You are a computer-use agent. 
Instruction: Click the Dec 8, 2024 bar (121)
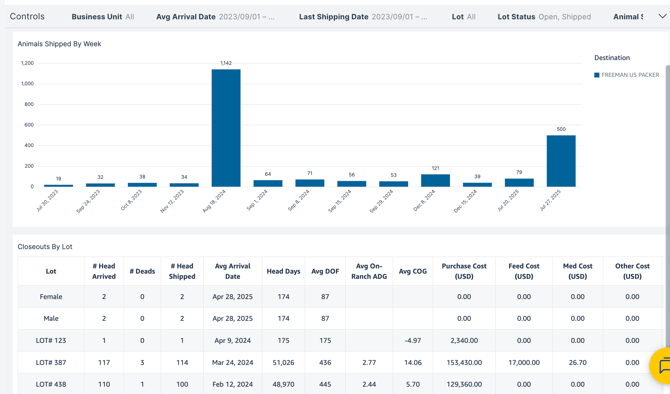tap(435, 180)
